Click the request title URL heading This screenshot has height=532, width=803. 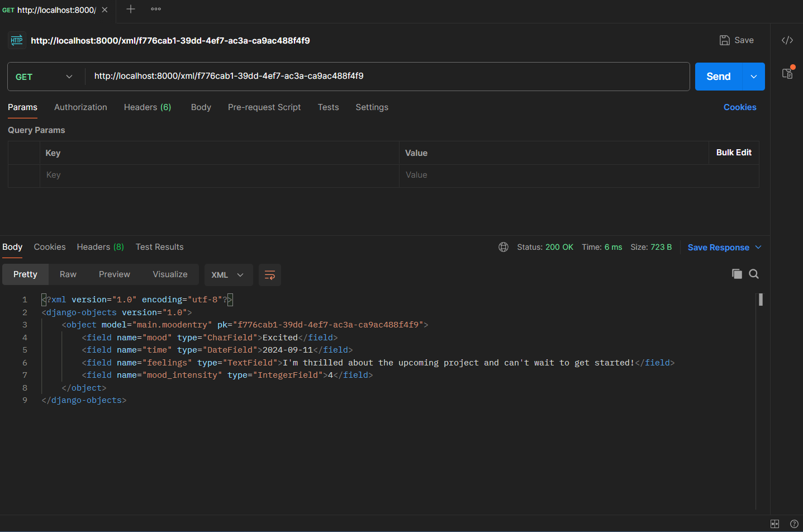coord(170,40)
